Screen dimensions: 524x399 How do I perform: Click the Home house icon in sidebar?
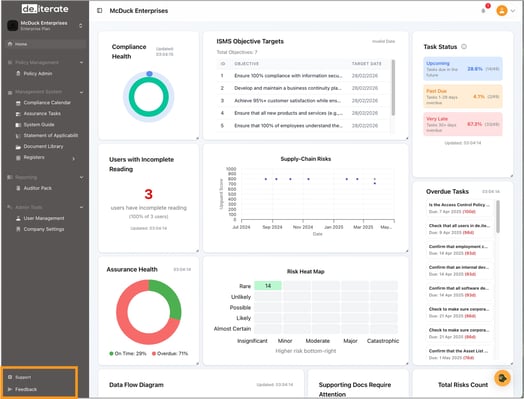click(x=10, y=44)
